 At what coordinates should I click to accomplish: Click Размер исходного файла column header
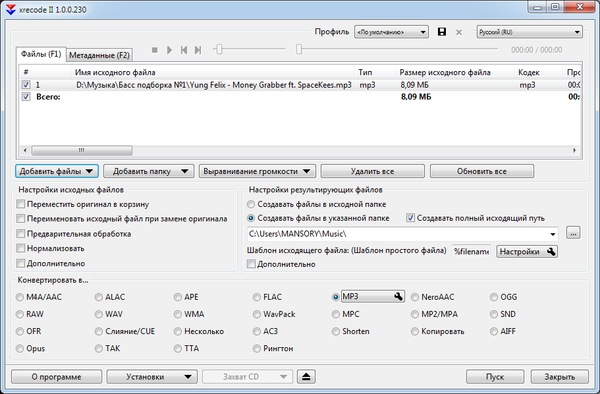point(455,72)
